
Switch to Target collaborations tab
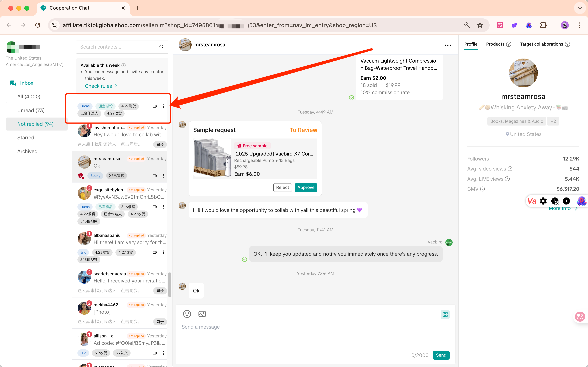541,44
